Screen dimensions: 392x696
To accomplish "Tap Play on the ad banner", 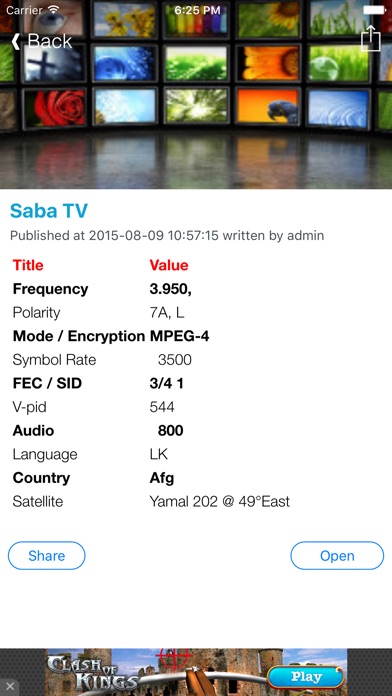I will pyautogui.click(x=306, y=677).
